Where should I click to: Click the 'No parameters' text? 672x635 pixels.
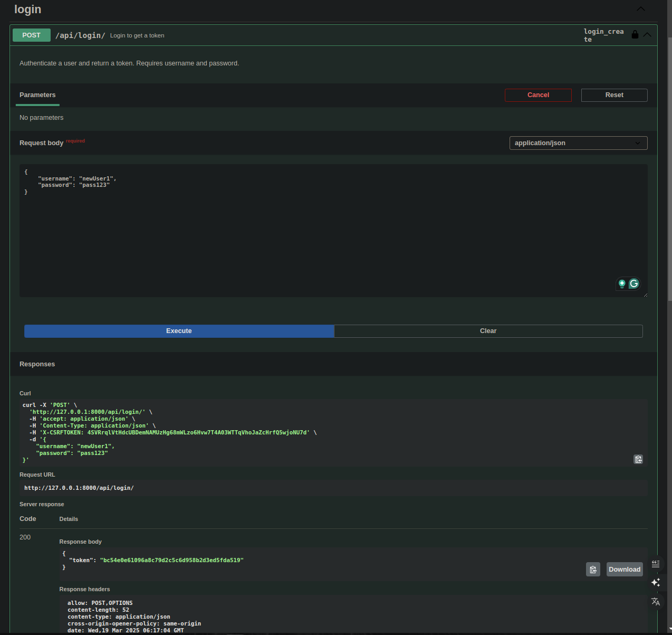pos(41,118)
